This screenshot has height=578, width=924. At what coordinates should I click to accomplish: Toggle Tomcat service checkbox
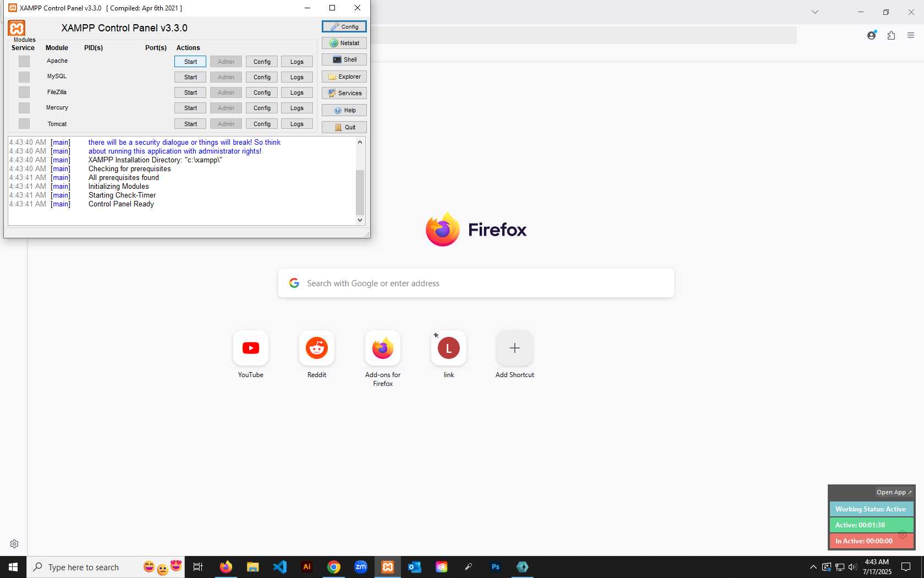[x=24, y=123]
